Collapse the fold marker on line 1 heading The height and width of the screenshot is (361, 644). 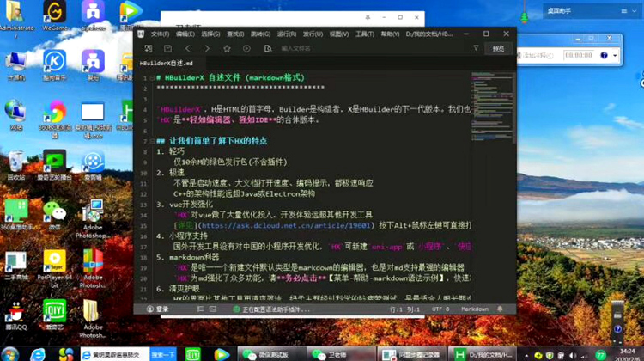tap(152, 77)
